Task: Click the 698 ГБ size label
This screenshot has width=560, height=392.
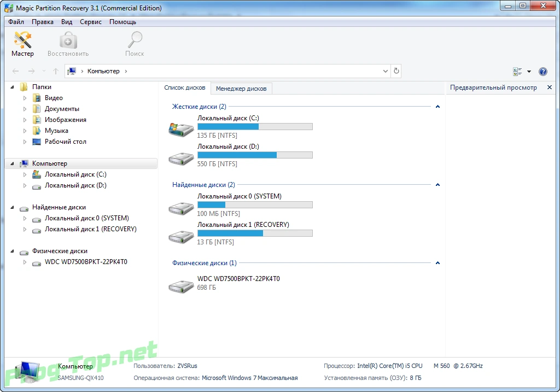Action: pos(206,288)
